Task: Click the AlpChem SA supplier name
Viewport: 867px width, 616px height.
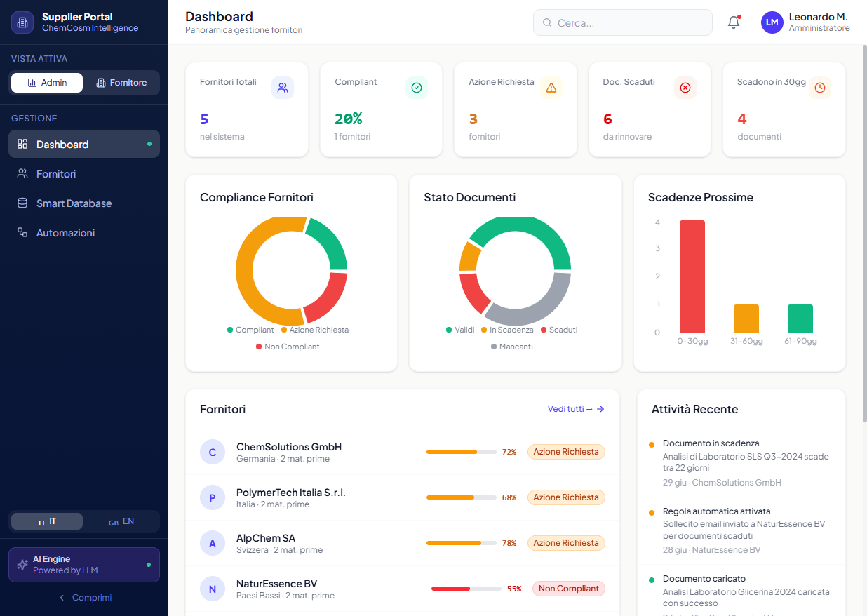Action: click(266, 538)
